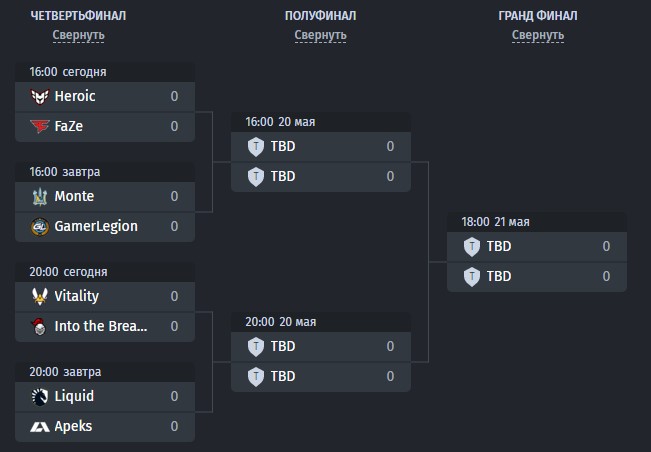Collapse the Четвертьфинал column via Свернуть
The height and width of the screenshot is (452, 651).
point(78,35)
